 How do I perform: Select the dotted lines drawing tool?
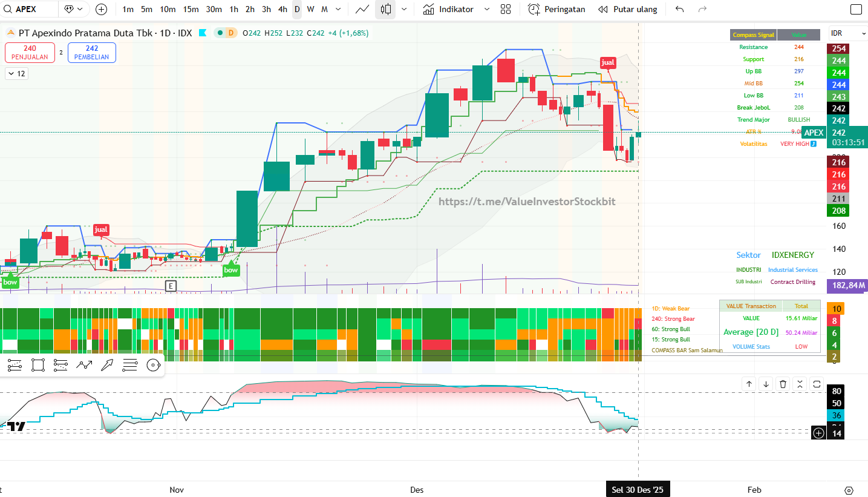[x=60, y=364]
